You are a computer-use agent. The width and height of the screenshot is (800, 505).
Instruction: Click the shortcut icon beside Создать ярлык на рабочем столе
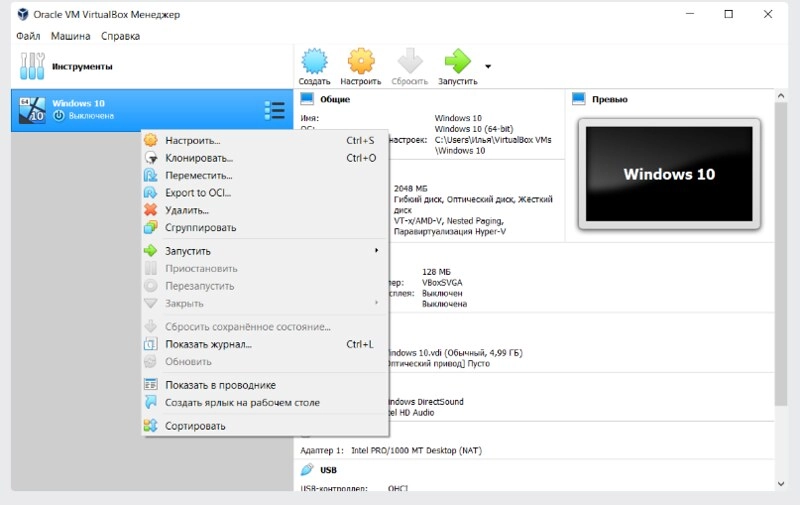click(x=151, y=402)
